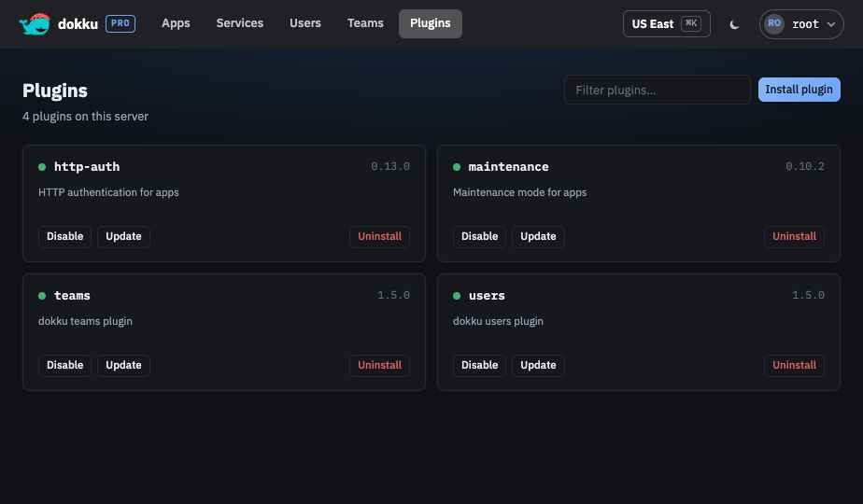This screenshot has height=504, width=863.
Task: Navigate to the Teams tab
Action: click(365, 23)
